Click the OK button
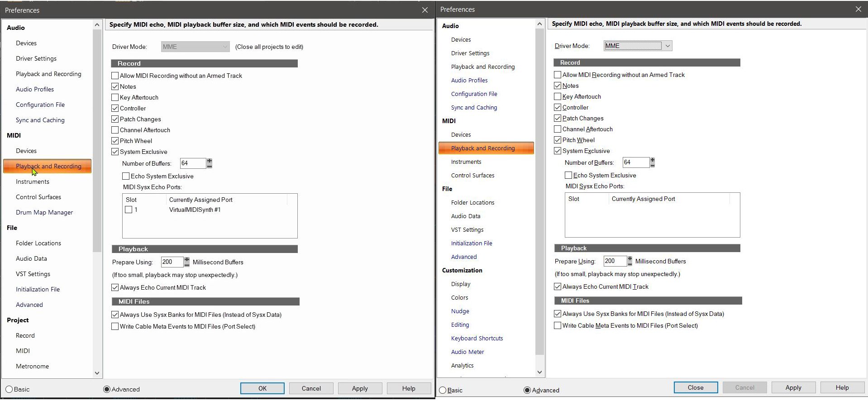The height and width of the screenshot is (401, 868). point(262,388)
